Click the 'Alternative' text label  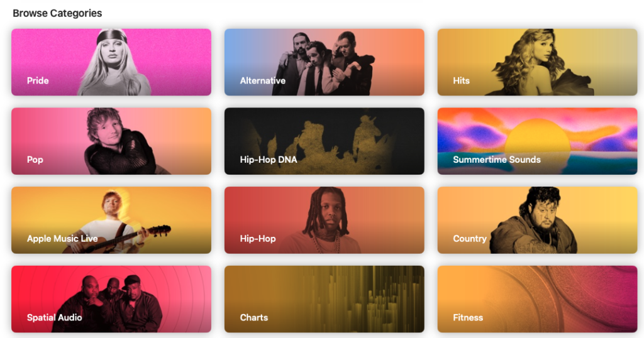tap(262, 80)
